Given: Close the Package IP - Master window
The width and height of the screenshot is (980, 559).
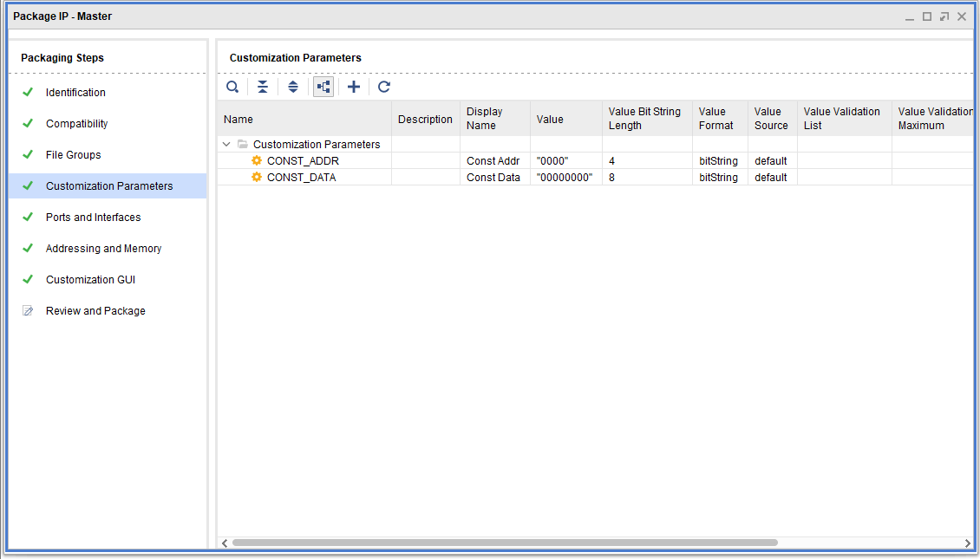Looking at the screenshot, I should (962, 16).
